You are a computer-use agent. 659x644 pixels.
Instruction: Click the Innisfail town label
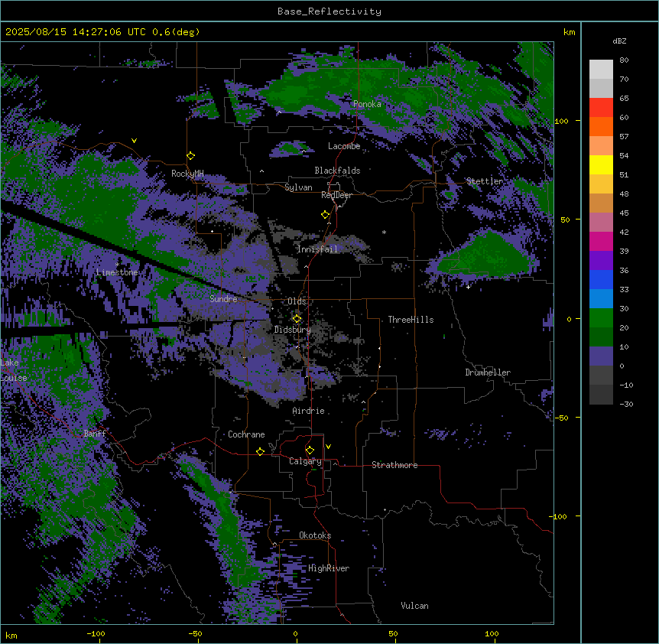pyautogui.click(x=317, y=249)
